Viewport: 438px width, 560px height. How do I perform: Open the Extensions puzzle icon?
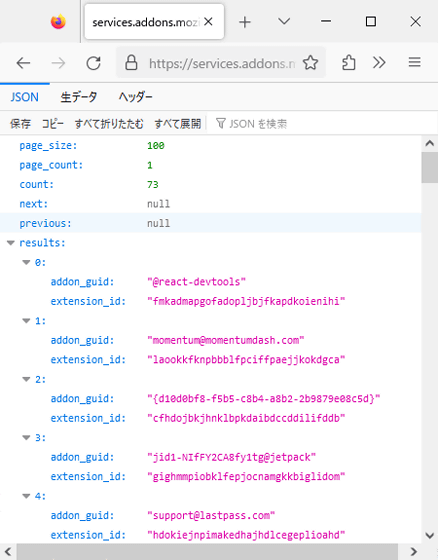pyautogui.click(x=348, y=63)
